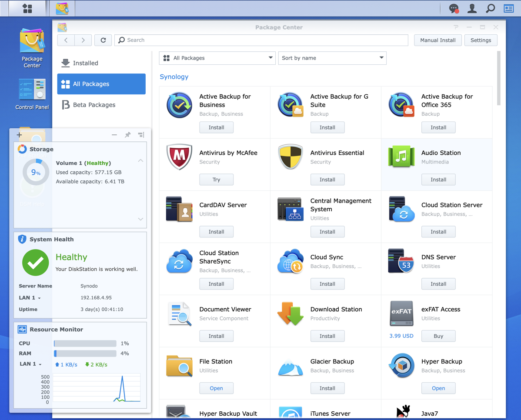Install Active Backup for Business
Viewport: 521px width, 420px height.
coord(216,127)
